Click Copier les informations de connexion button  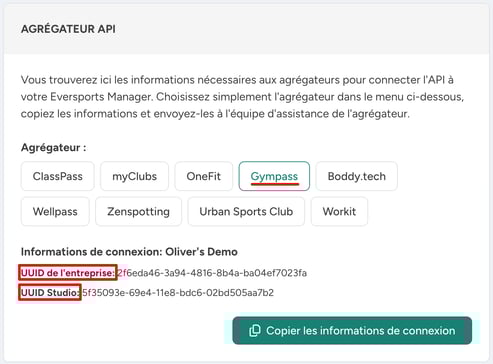pos(352,331)
